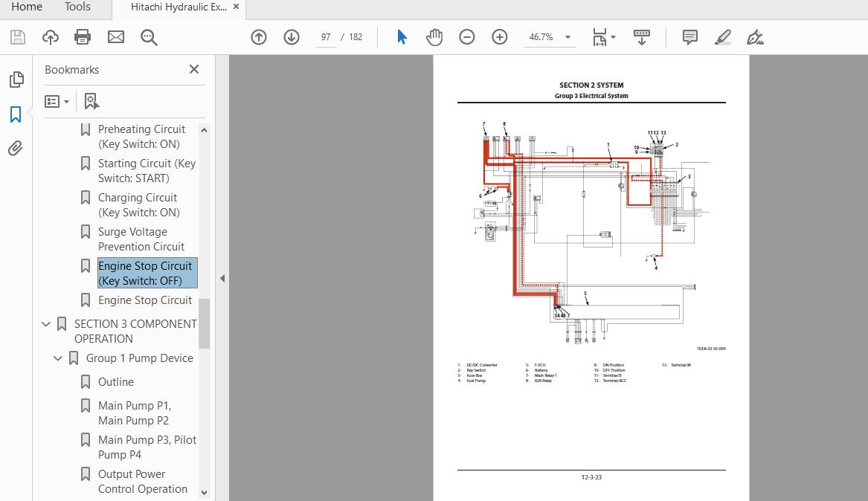Image resolution: width=868 pixels, height=501 pixels.
Task: Collapse SECTION 3 COMPONENT OPERATION bookmark
Action: click(46, 324)
